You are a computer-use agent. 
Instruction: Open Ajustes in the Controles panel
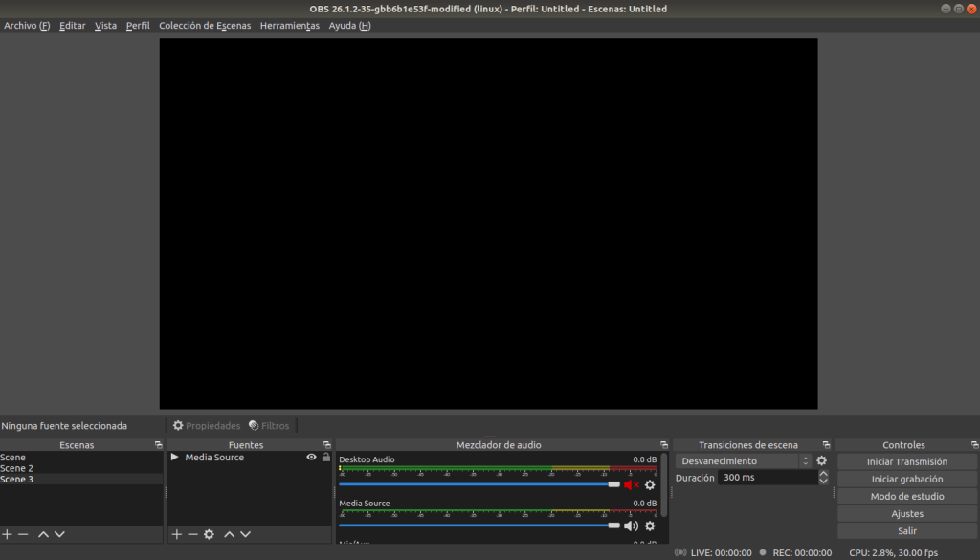[x=907, y=514]
